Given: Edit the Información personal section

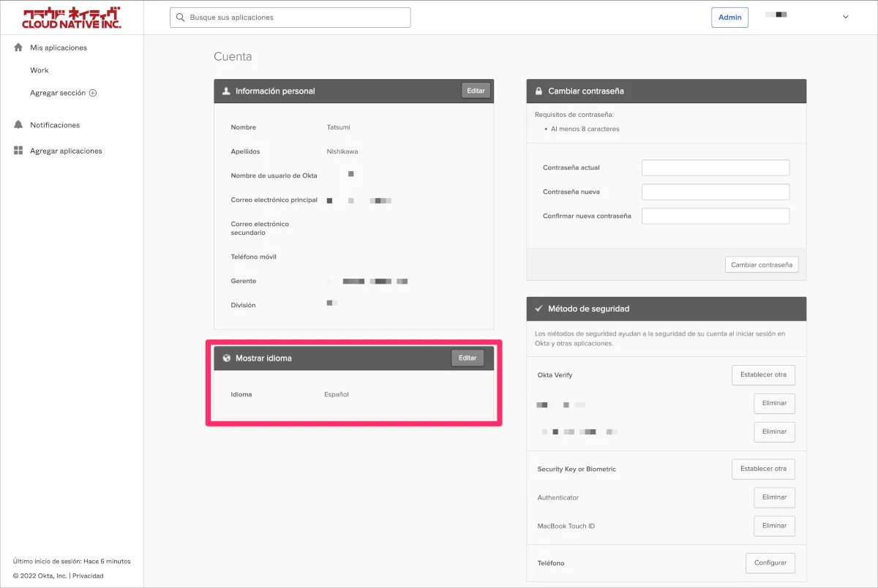Looking at the screenshot, I should 476,91.
